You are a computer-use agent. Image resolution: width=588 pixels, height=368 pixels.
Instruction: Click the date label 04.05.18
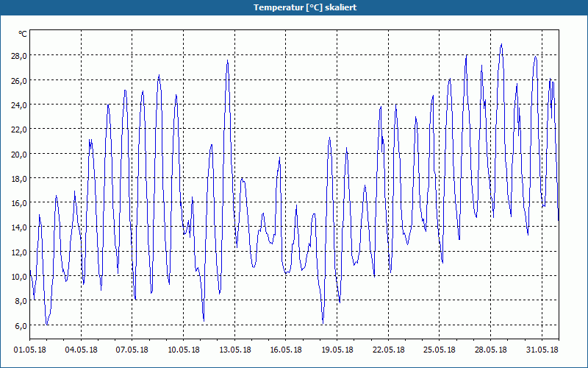pos(81,350)
